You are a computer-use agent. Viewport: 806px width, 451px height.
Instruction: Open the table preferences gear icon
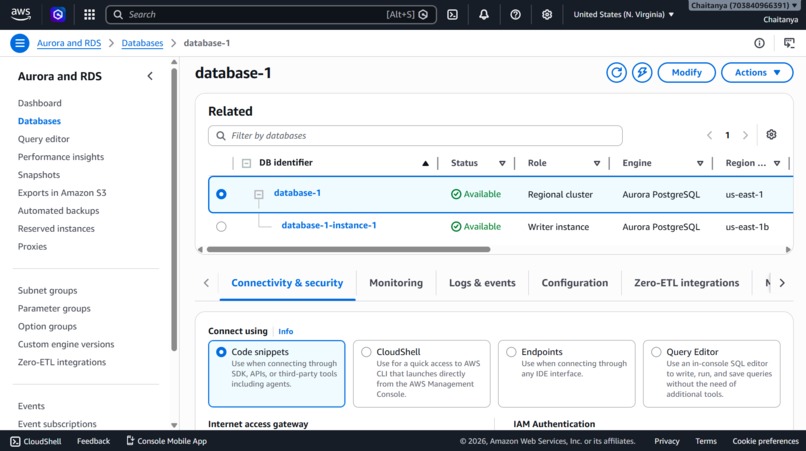coord(771,135)
